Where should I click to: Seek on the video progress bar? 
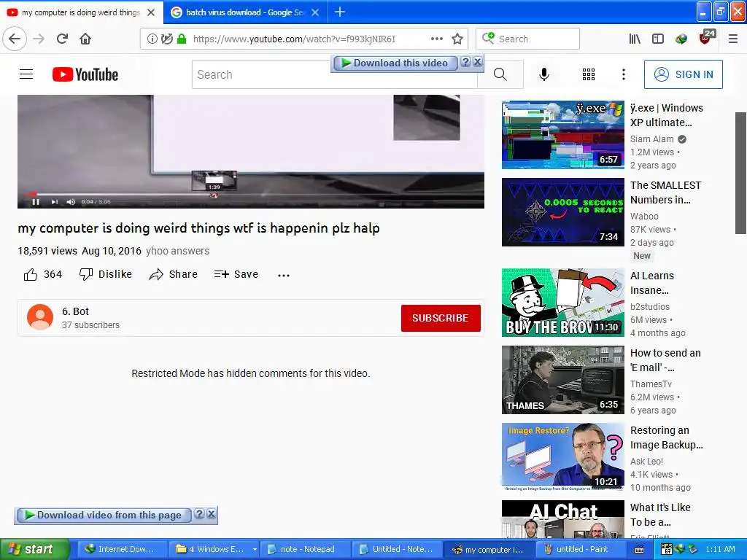(x=251, y=194)
